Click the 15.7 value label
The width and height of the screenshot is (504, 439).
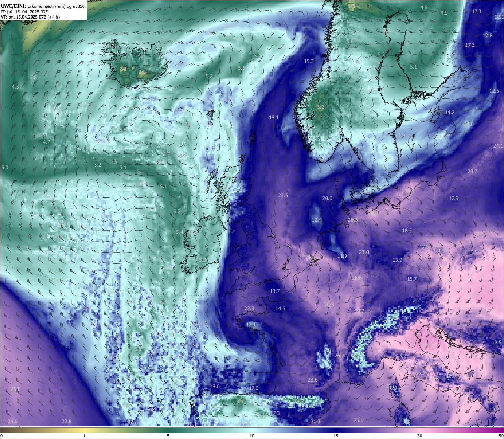[x=411, y=279]
